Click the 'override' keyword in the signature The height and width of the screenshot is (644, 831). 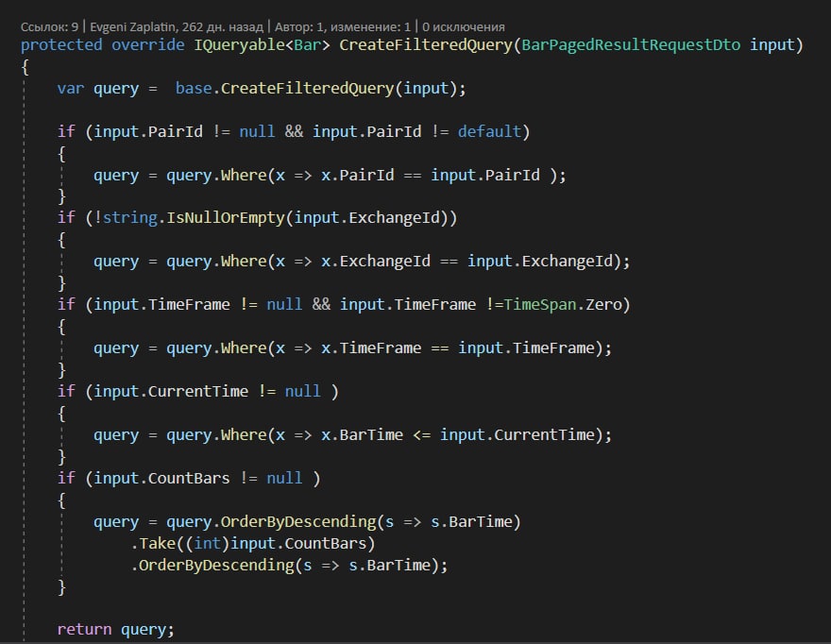[x=148, y=45]
